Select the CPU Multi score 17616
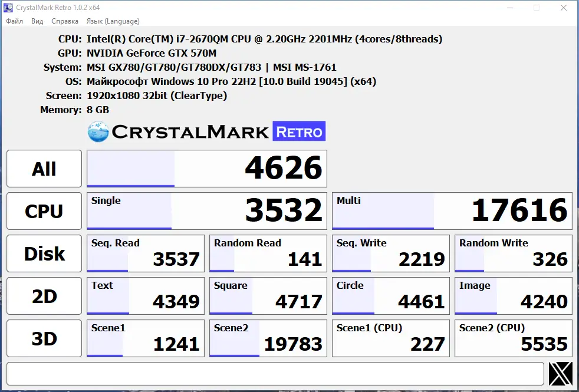Image resolution: width=579 pixels, height=392 pixels. pyautogui.click(x=452, y=211)
